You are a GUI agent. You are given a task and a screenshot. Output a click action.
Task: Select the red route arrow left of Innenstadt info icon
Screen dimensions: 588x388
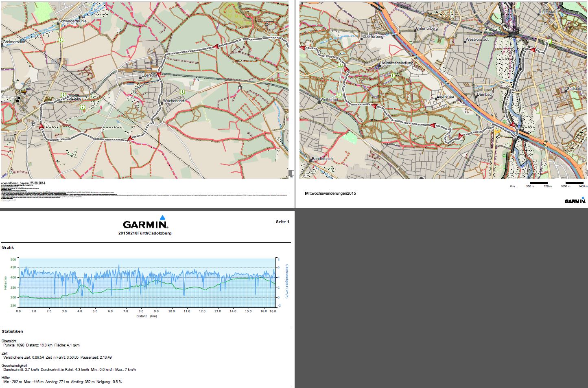[532, 49]
